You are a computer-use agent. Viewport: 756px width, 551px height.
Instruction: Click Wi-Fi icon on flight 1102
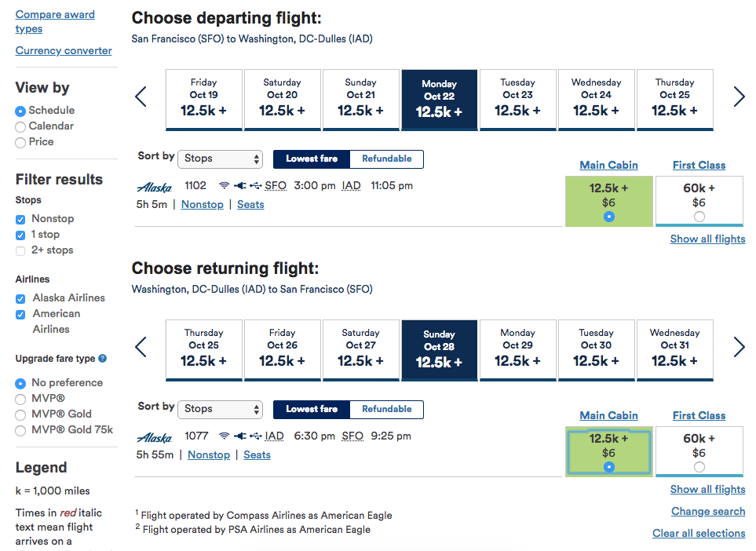224,186
